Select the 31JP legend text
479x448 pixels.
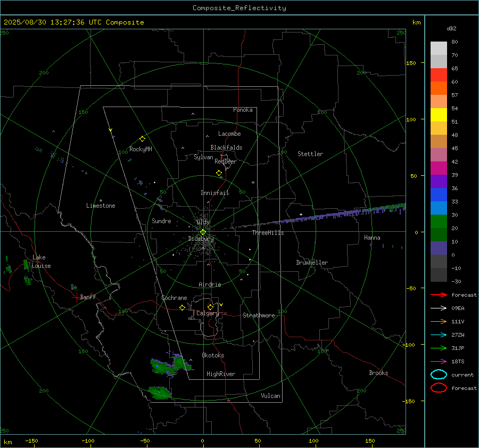[x=458, y=348]
